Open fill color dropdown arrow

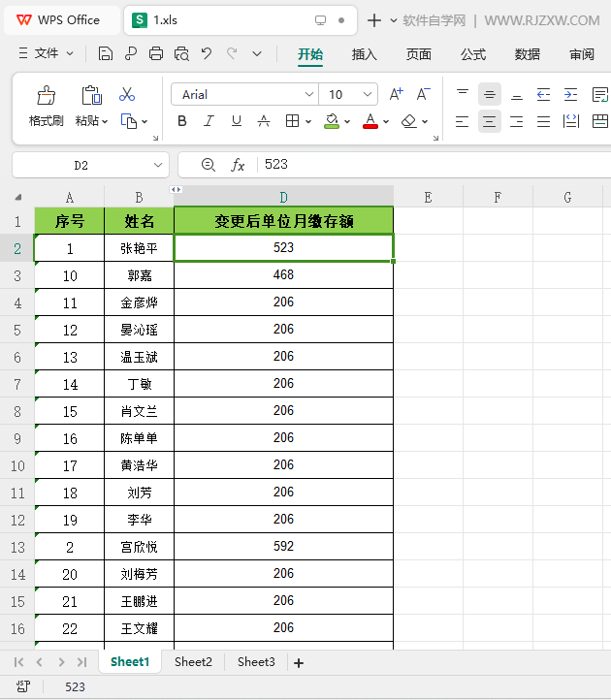click(x=347, y=121)
